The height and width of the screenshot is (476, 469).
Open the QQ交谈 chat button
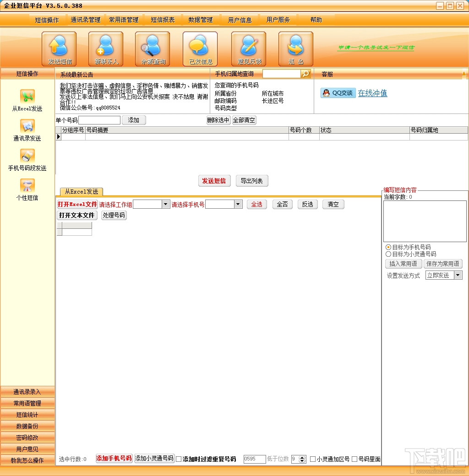(x=338, y=93)
